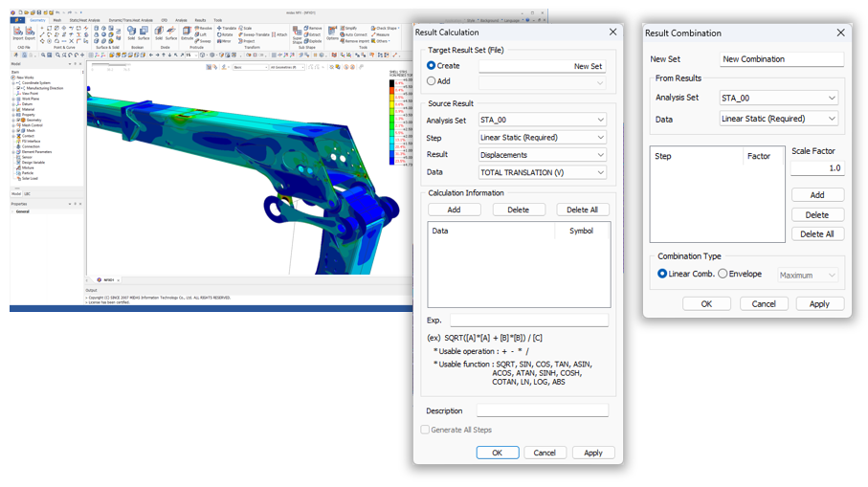
Task: Open the geometry Options tool
Action: point(332,33)
